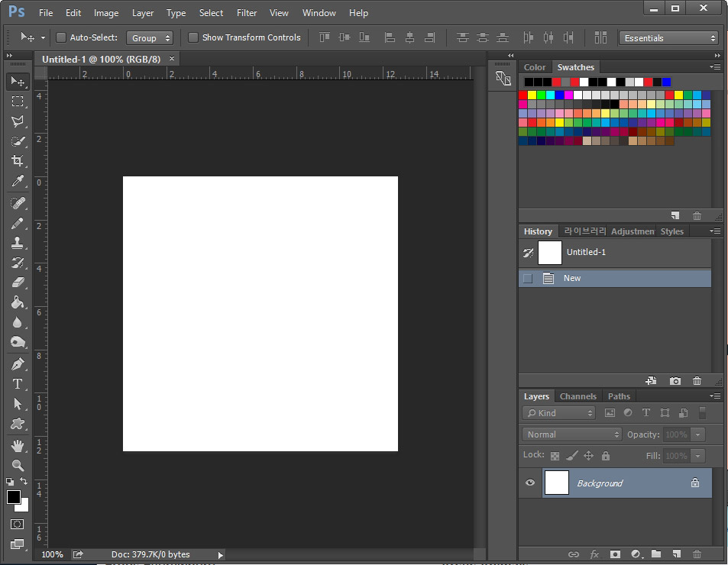Select the History Brush tool
This screenshot has width=728, height=565.
(x=18, y=263)
